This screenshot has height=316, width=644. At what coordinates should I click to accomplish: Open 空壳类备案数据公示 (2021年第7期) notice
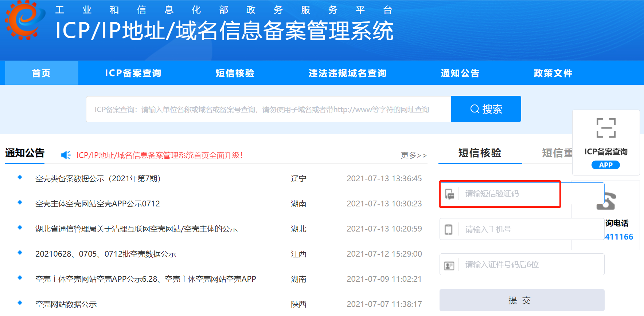coord(98,179)
